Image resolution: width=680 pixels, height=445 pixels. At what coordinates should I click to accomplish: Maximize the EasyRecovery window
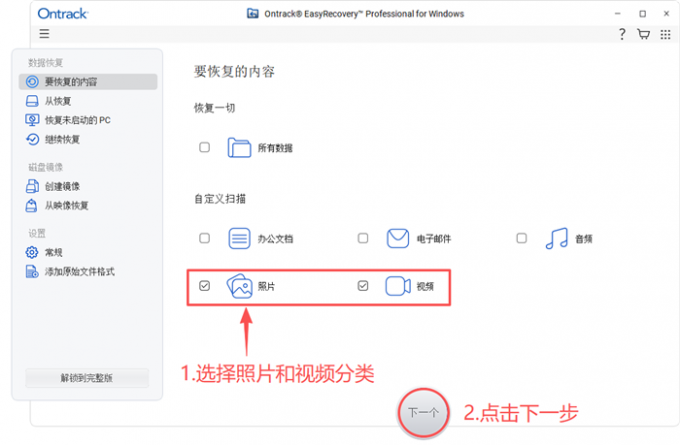pos(643,14)
